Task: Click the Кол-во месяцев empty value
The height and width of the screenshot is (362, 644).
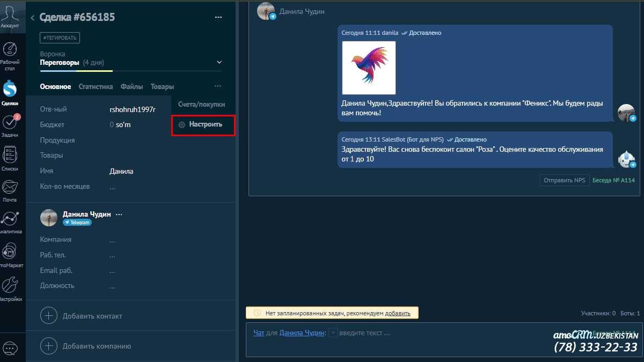Action: (112, 187)
